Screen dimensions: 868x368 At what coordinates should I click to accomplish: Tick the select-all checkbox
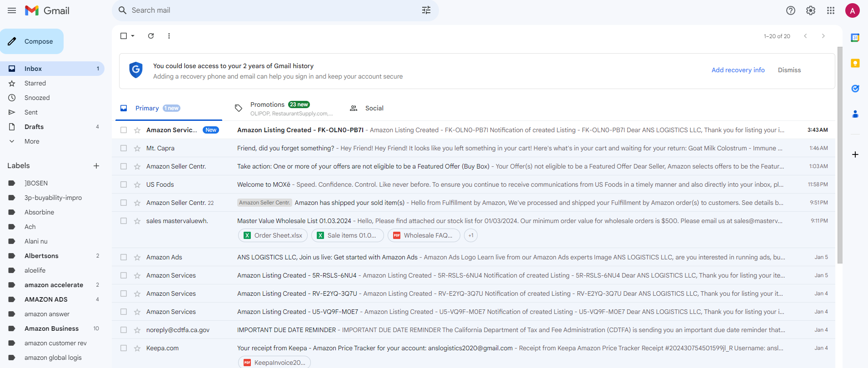pyautogui.click(x=124, y=36)
